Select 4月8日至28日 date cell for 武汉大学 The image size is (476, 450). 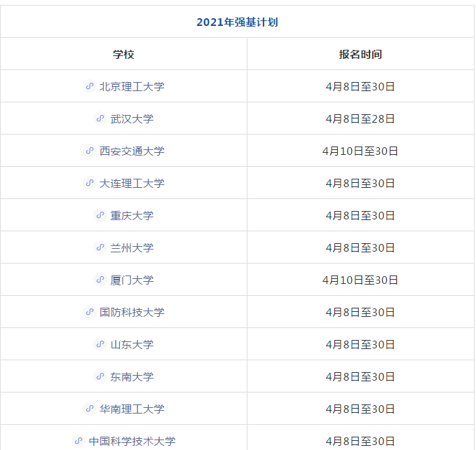coord(360,118)
